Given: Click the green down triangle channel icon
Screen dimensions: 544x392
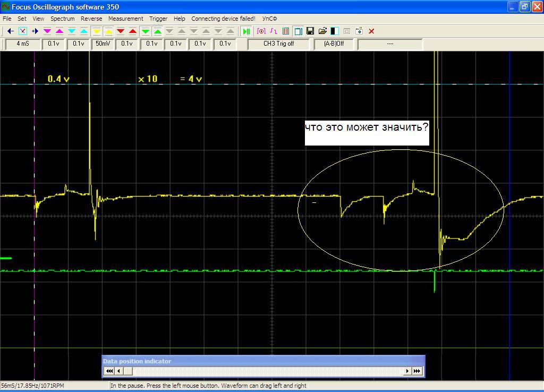Looking at the screenshot, I should [146, 31].
